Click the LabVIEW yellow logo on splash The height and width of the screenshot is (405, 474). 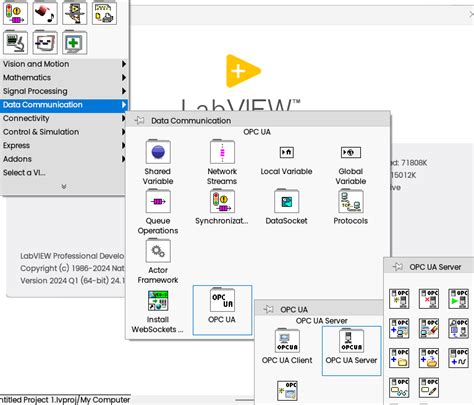pos(243,71)
